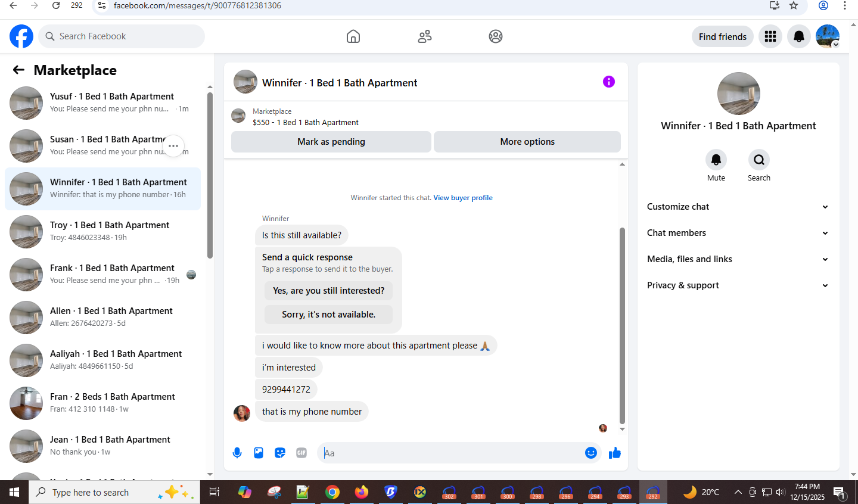Reload the page in browser toolbar

tap(56, 5)
